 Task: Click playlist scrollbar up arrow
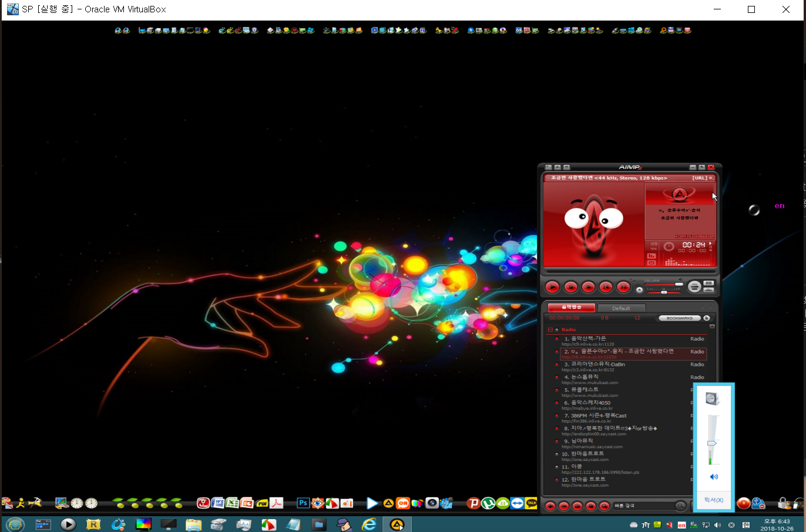tap(712, 326)
